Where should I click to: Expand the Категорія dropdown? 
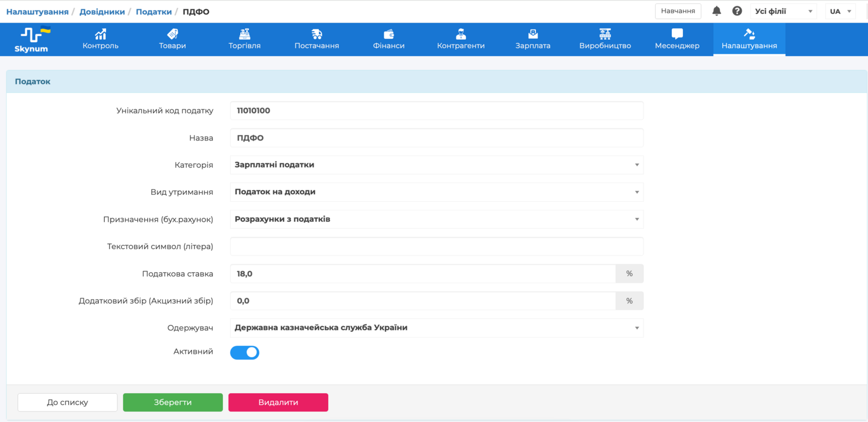[436, 165]
